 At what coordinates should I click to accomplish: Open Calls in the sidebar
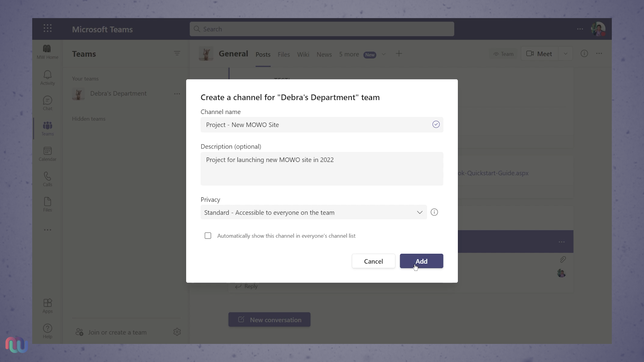coord(47,179)
